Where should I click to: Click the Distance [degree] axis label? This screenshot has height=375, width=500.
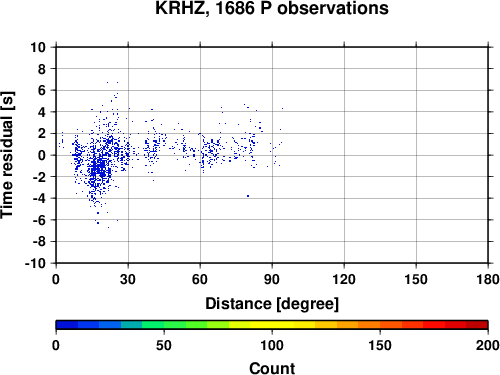pos(272,304)
